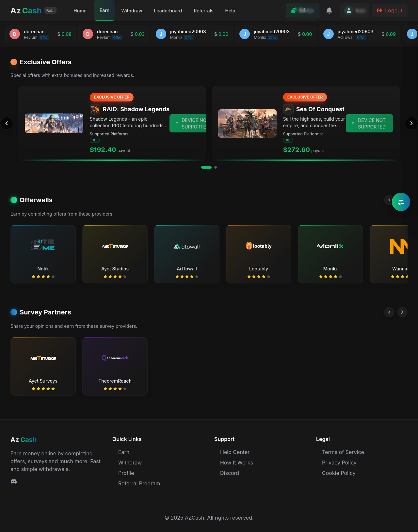Click the $272.60 payout amount
418x532 pixels.
tap(296, 150)
